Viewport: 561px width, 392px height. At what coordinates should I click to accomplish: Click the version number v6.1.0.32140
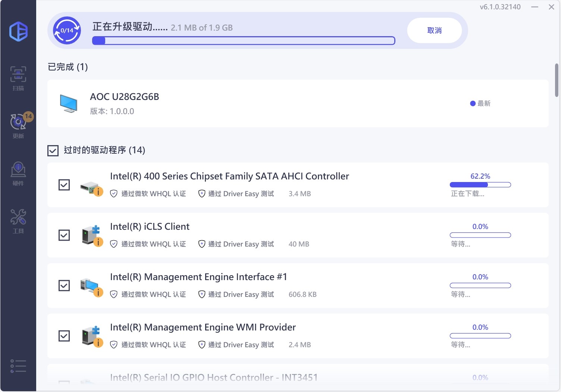[500, 7]
